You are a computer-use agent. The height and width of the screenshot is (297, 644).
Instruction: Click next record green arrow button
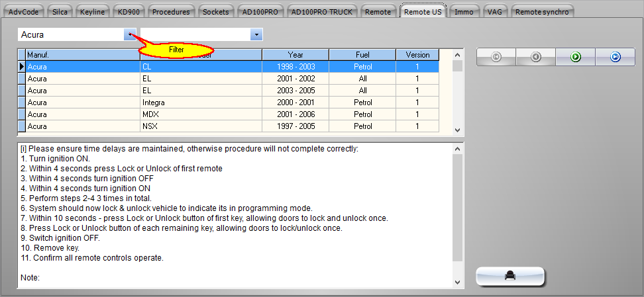coord(576,58)
